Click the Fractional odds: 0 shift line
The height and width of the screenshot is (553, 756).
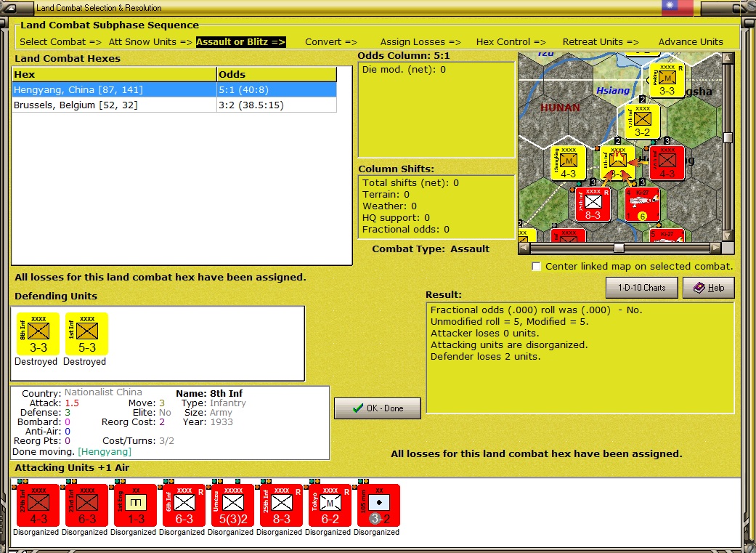coord(406,229)
